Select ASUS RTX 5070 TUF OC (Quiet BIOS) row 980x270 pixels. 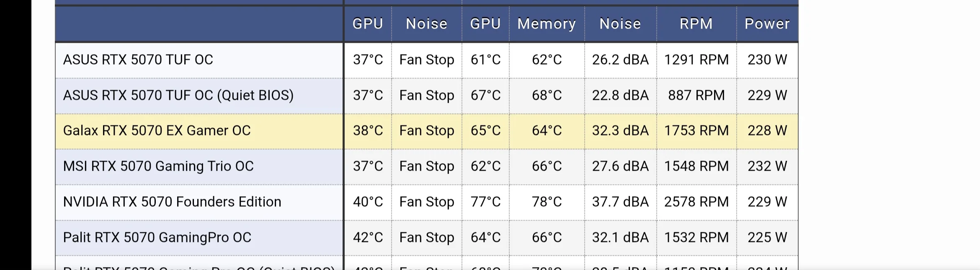pos(178,96)
